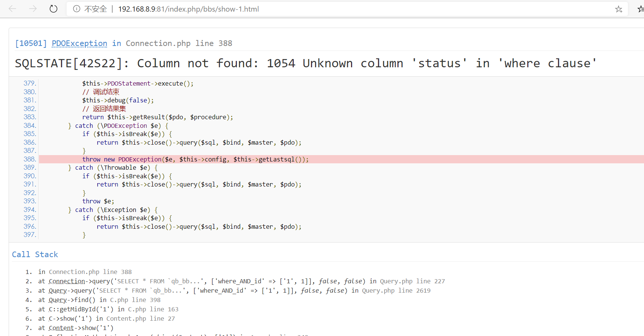Click the C class in C::getMidById stack entry
This screenshot has height=336, width=644.
pos(51,309)
